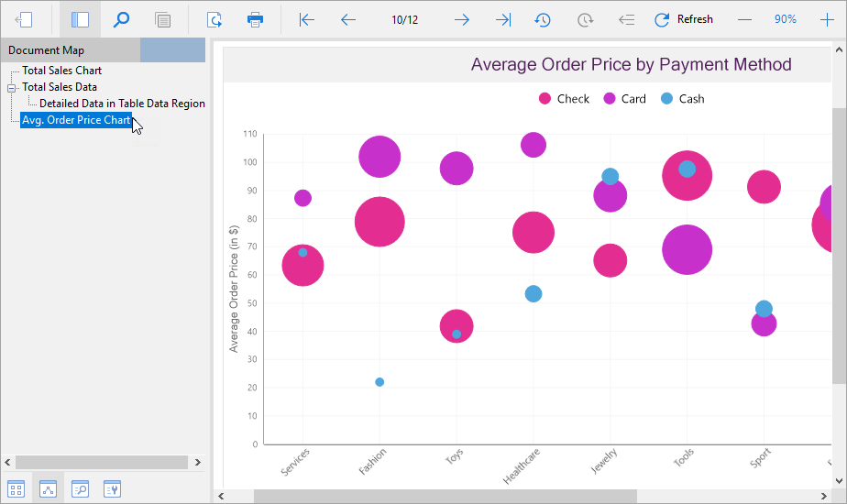The height and width of the screenshot is (504, 847).
Task: Click the report vertical scrollbar thumb
Action: (x=839, y=246)
